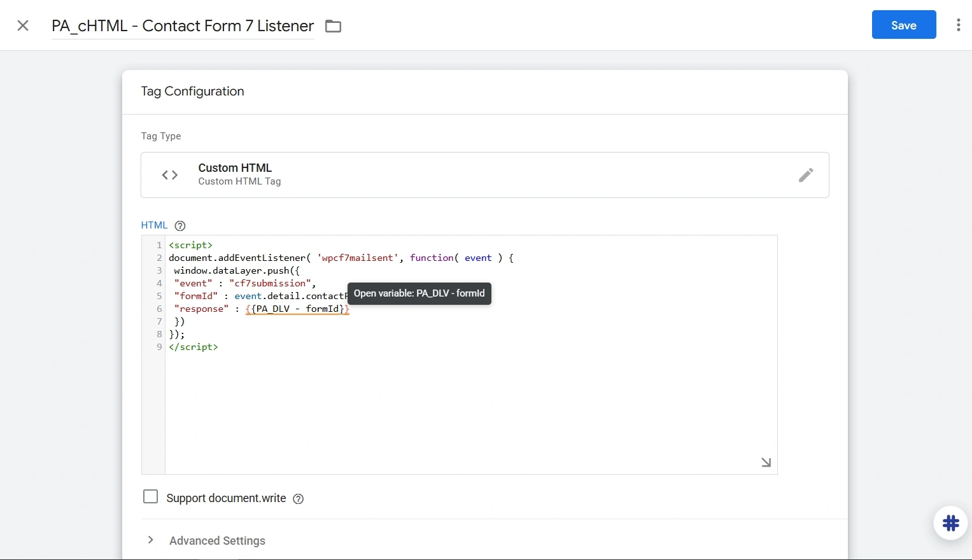Click the opening <script> line in editor
Image resolution: width=972 pixels, height=560 pixels.
tap(190, 245)
